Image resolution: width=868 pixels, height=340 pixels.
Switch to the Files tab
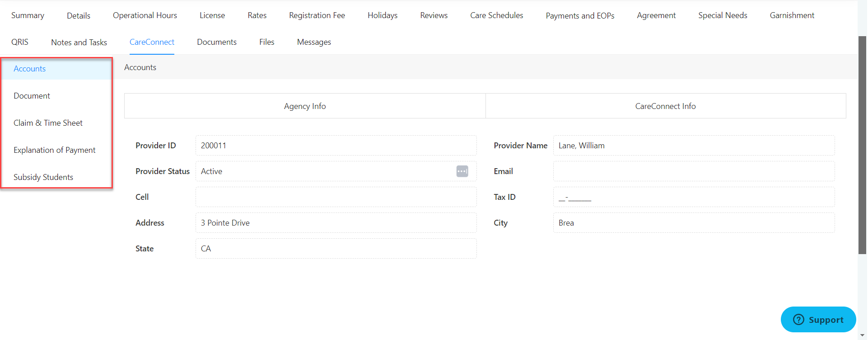point(267,42)
